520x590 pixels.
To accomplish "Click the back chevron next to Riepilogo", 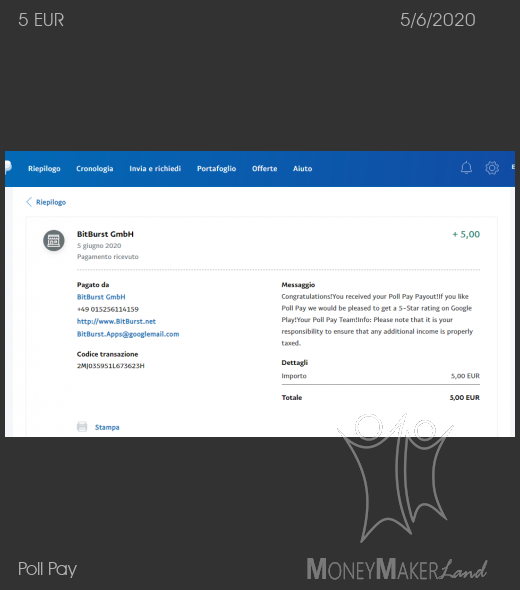I will point(29,202).
